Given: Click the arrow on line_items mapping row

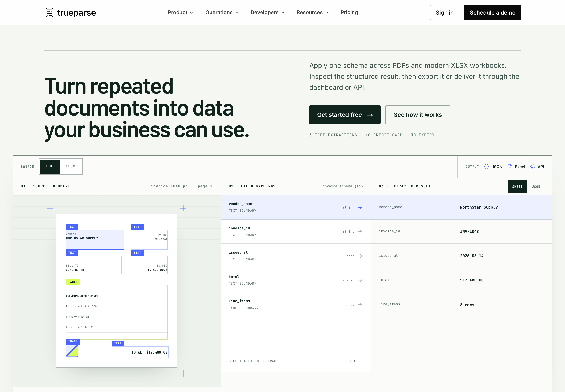Looking at the screenshot, I should click(x=360, y=305).
